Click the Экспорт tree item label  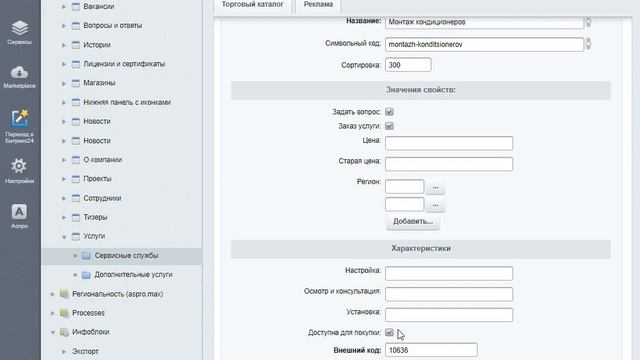(85, 351)
